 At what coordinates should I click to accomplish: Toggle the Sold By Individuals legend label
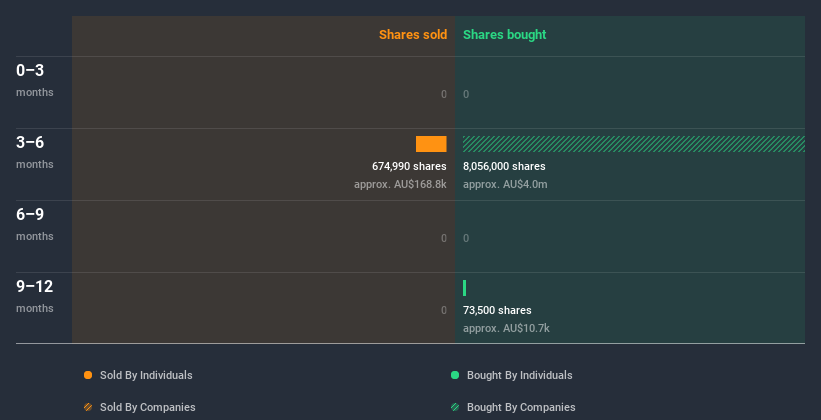[146, 375]
